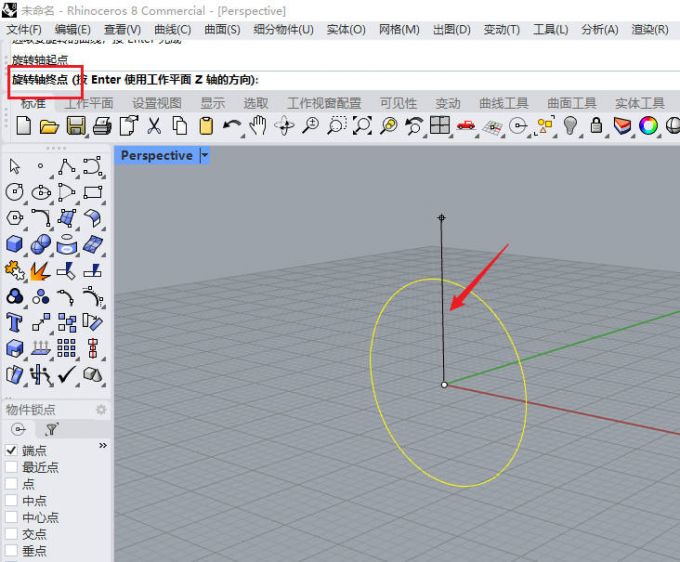Image resolution: width=680 pixels, height=562 pixels.
Task: Switch to the 设置视图 toolbar tab
Action: click(157, 103)
